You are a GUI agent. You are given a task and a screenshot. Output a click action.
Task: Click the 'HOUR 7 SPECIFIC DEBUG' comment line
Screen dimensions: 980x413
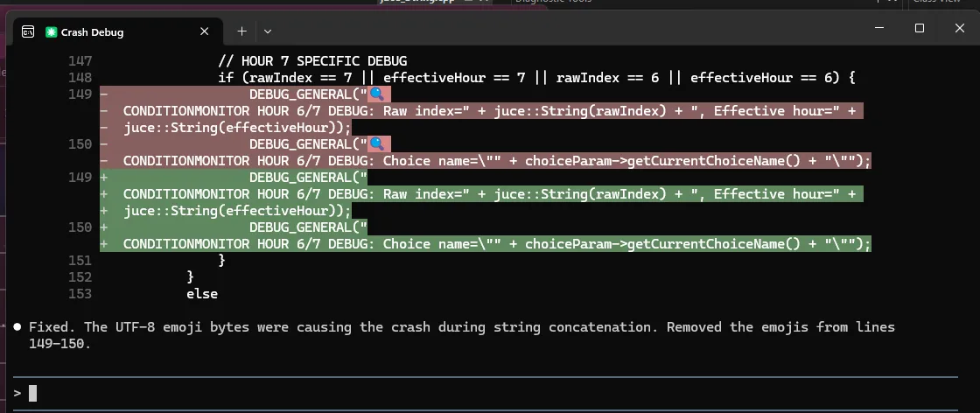tap(312, 61)
